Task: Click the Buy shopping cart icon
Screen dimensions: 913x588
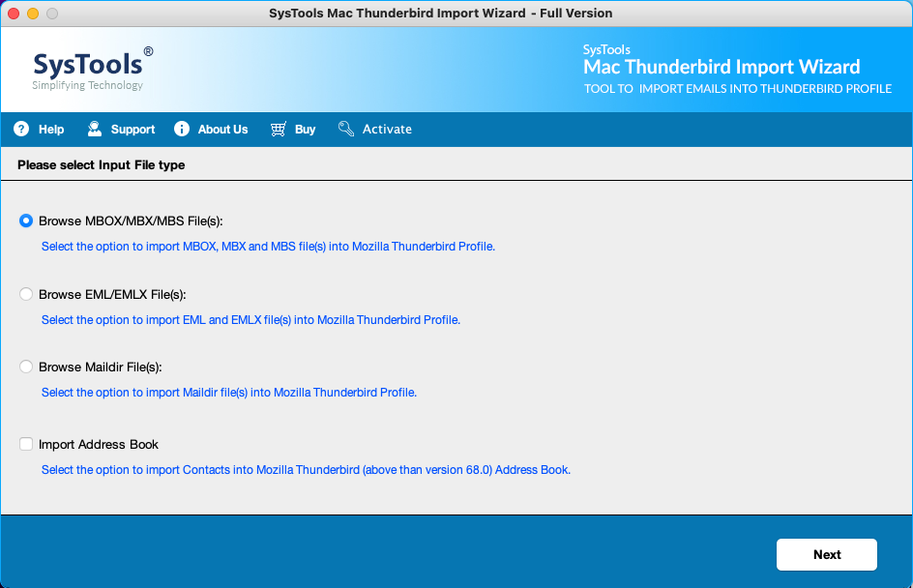Action: click(x=279, y=129)
